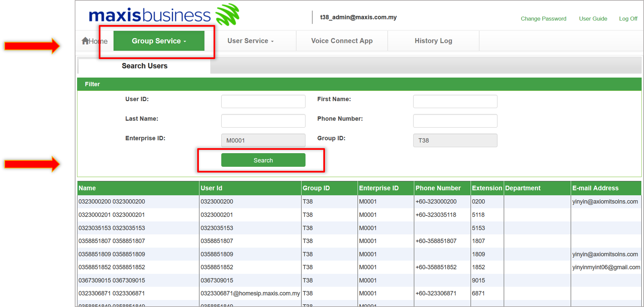644x307 pixels.
Task: Click the Group ID field showing T38
Action: tap(455, 140)
